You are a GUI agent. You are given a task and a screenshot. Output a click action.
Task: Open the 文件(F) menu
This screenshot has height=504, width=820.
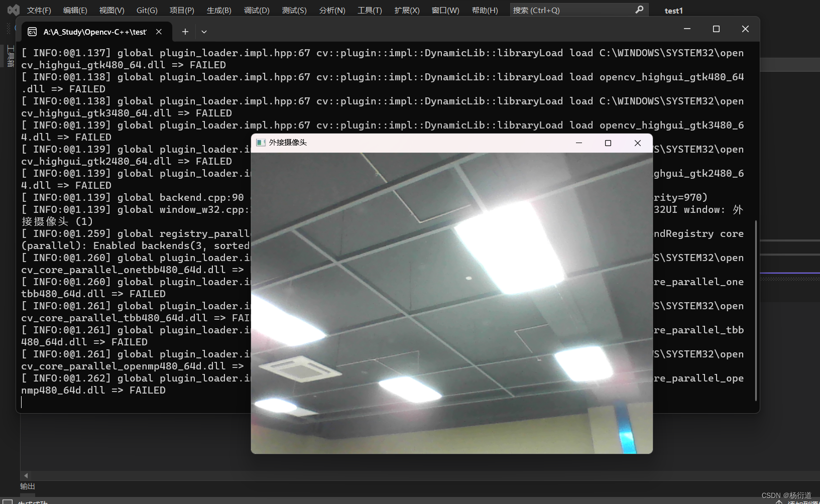point(39,10)
